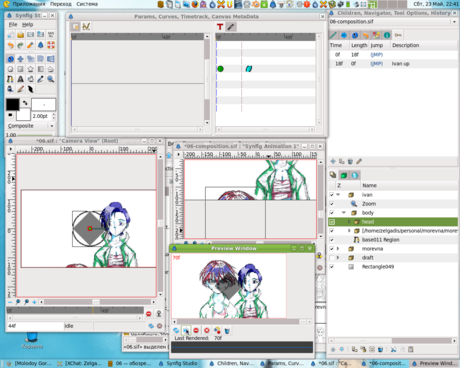Collapse the body layer group
The width and height of the screenshot is (460, 368).
(344, 213)
